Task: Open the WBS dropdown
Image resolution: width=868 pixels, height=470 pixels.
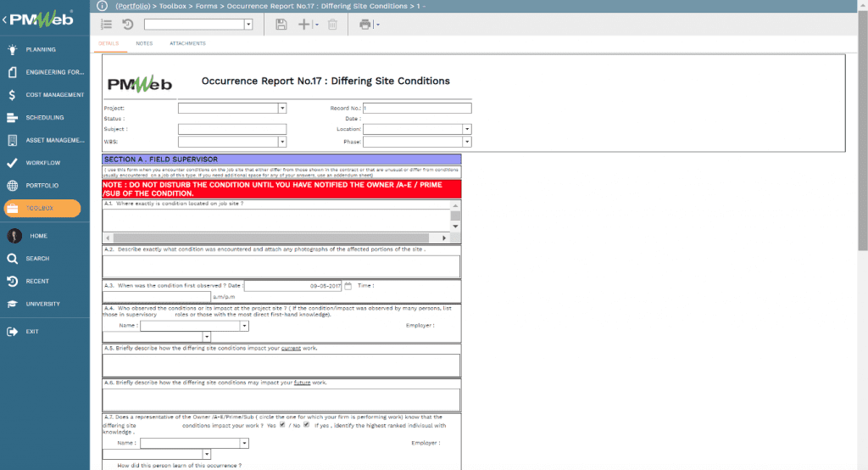Action: pos(282,142)
